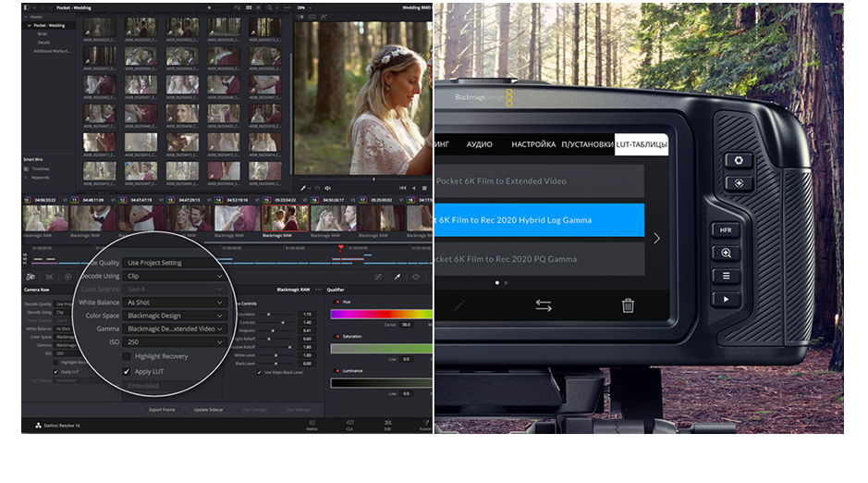The height and width of the screenshot is (483, 868).
Task: Click the red playhead marker on timeline
Action: pos(340,248)
